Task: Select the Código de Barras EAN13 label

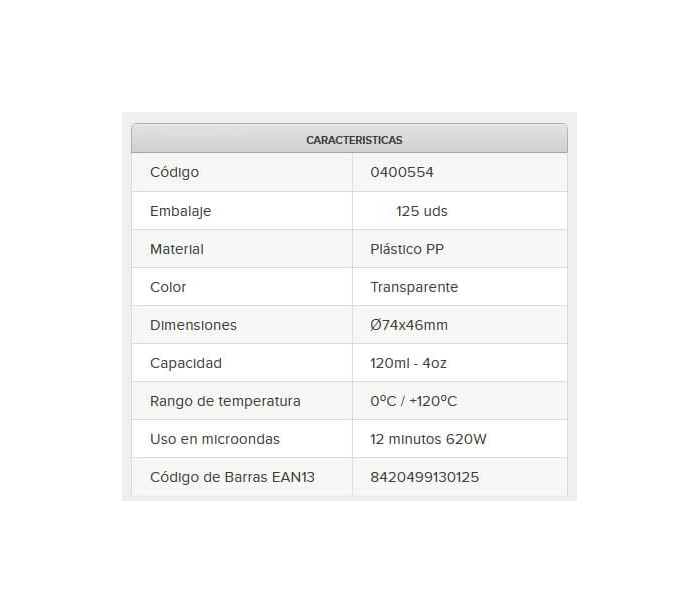Action: tap(232, 477)
